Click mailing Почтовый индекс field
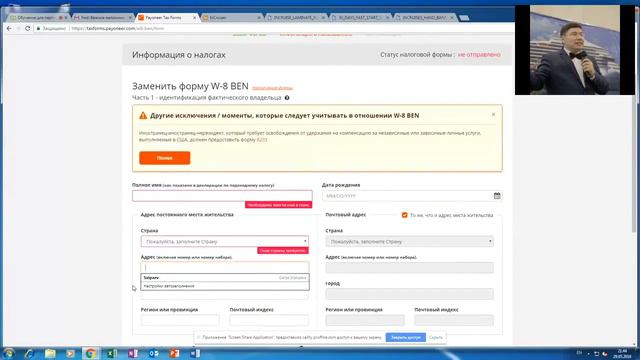This screenshot has width=640, height=360. pos(454,320)
